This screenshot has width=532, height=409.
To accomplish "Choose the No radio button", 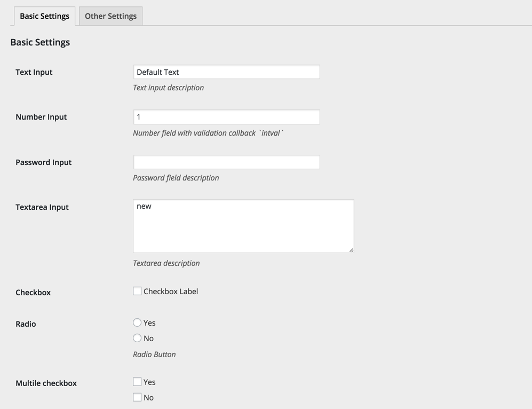I will click(137, 338).
